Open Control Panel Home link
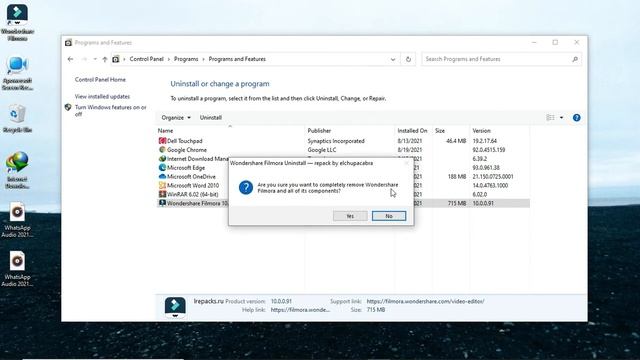640x360 pixels. [100, 80]
